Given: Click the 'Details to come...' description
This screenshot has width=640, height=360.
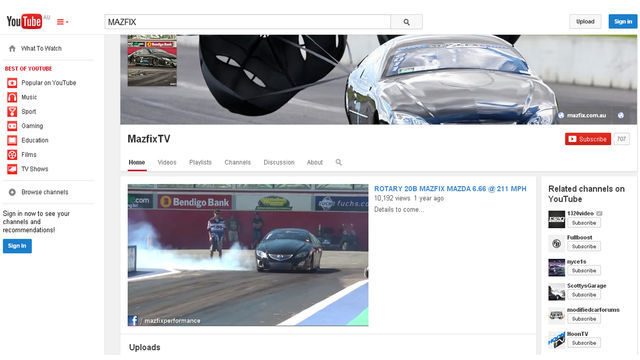Looking at the screenshot, I should [x=399, y=210].
